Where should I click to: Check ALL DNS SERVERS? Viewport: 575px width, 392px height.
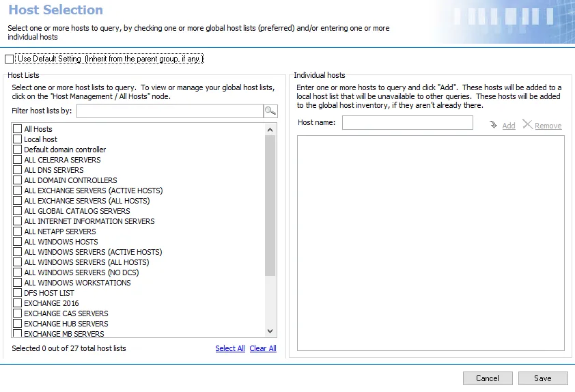(17, 170)
